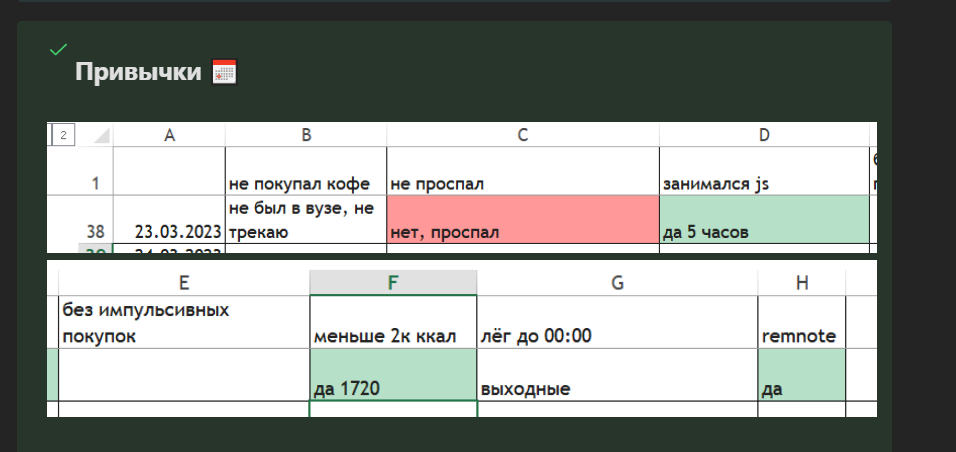Viewport: 956px width, 452px height.
Task: Click cell 'меньше 2к ккал'
Action: click(393, 322)
